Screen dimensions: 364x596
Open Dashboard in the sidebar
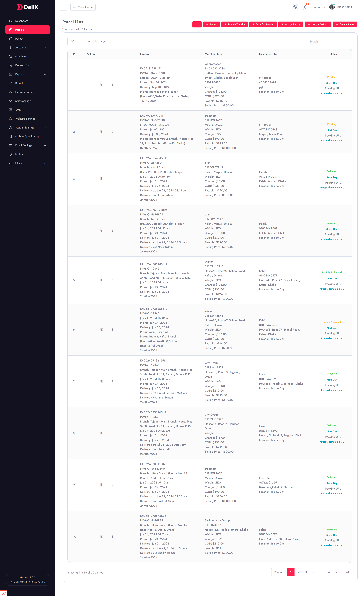coord(28,21)
